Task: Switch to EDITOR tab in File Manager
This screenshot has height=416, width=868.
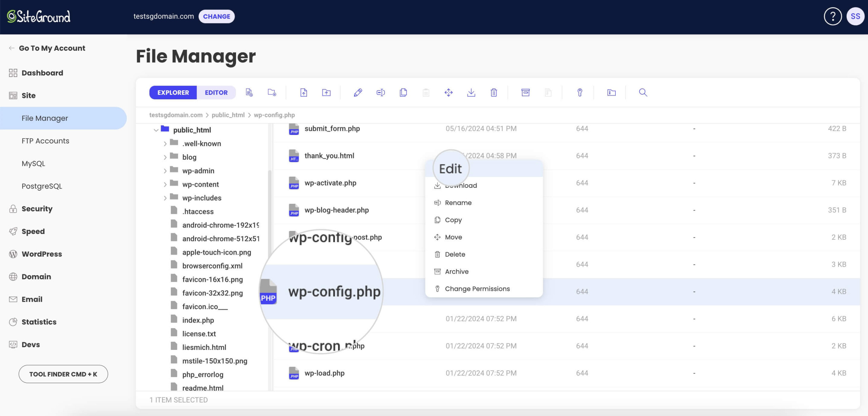Action: (x=216, y=92)
